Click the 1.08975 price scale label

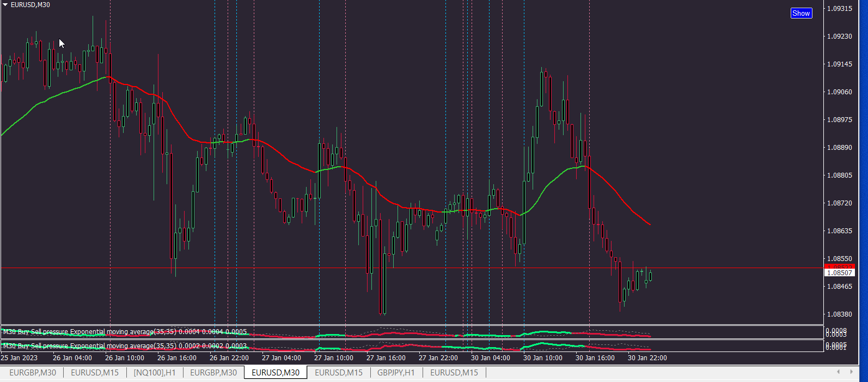click(x=840, y=120)
